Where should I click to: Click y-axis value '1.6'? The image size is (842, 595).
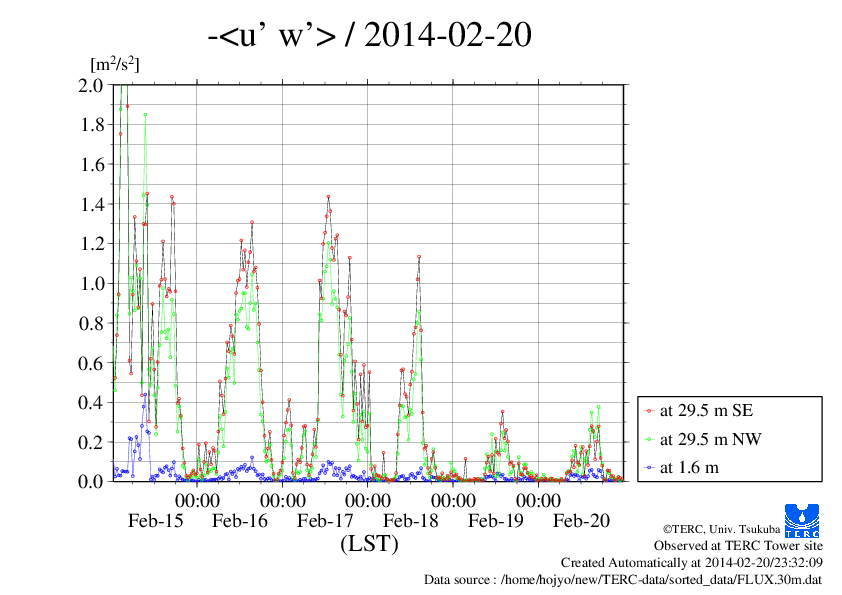point(91,164)
